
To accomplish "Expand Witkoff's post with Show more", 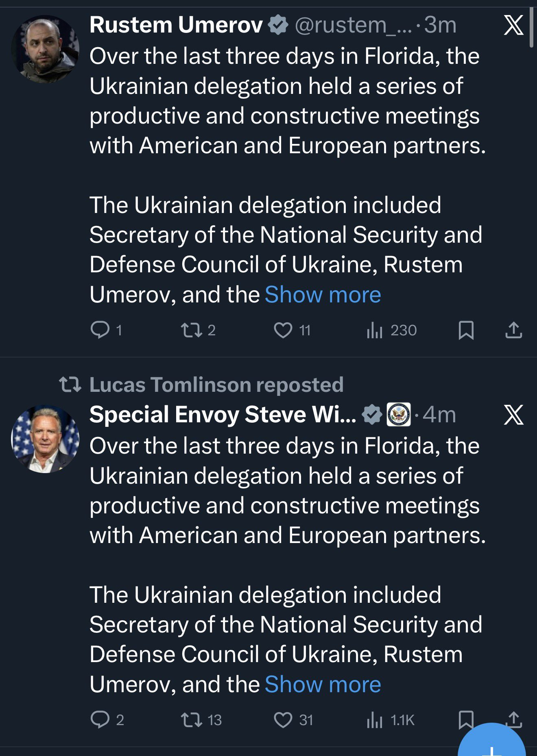I will tap(323, 684).
